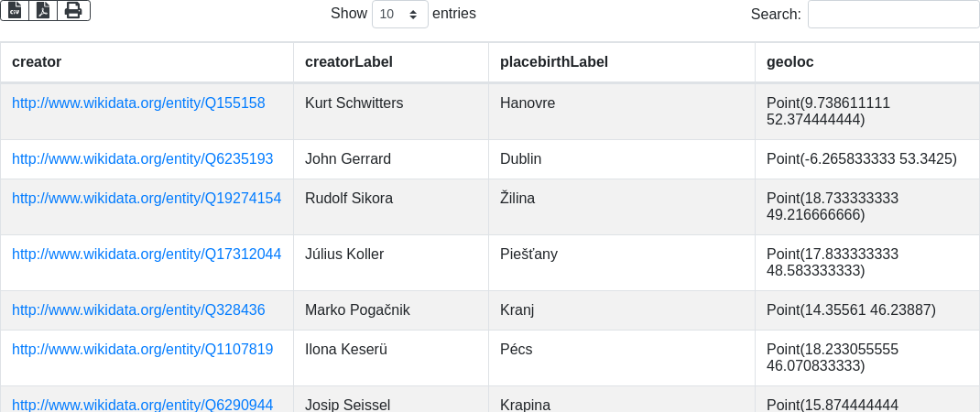This screenshot has height=412, width=980.
Task: Open the Q6235193 Wikidata link
Action: tap(142, 159)
